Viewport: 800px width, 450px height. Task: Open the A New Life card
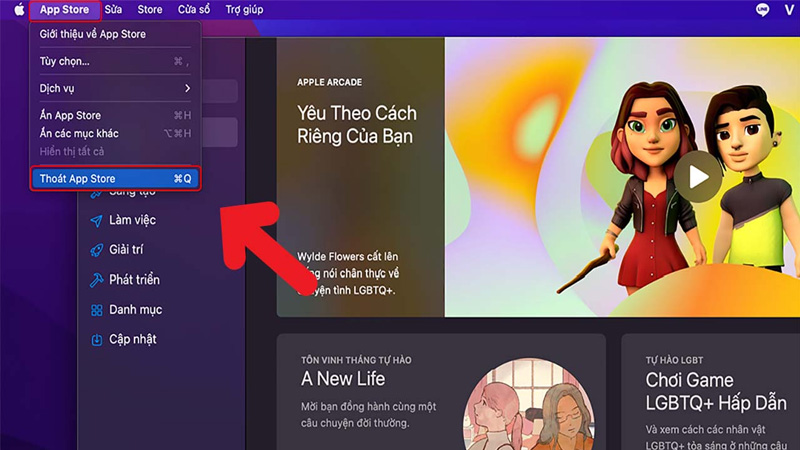coord(441,392)
